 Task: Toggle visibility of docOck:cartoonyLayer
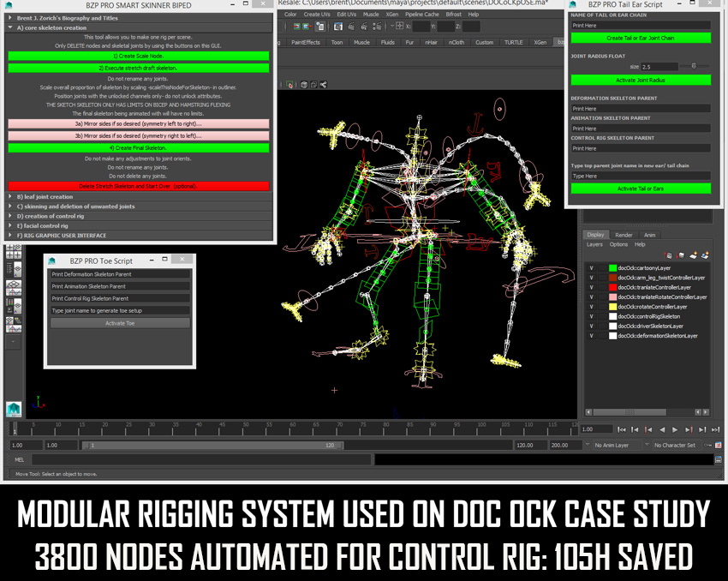(591, 268)
